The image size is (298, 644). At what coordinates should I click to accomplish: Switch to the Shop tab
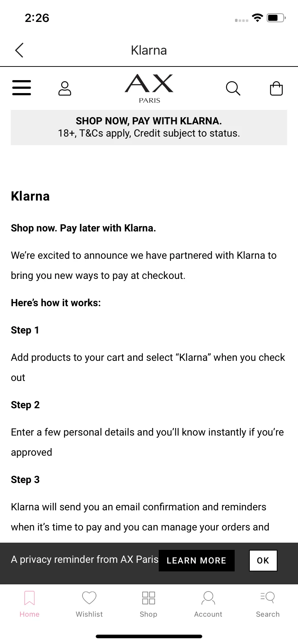[149, 598]
